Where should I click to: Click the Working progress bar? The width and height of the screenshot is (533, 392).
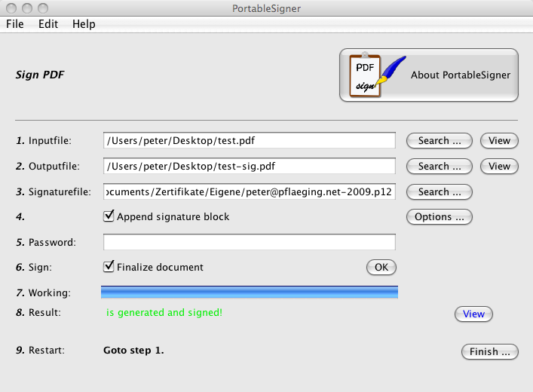pos(250,292)
